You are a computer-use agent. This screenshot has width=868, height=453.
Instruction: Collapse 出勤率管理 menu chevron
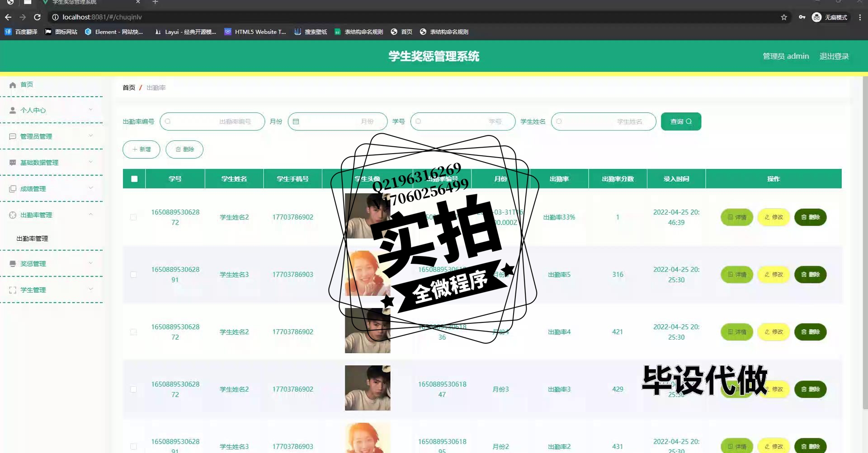pos(91,214)
